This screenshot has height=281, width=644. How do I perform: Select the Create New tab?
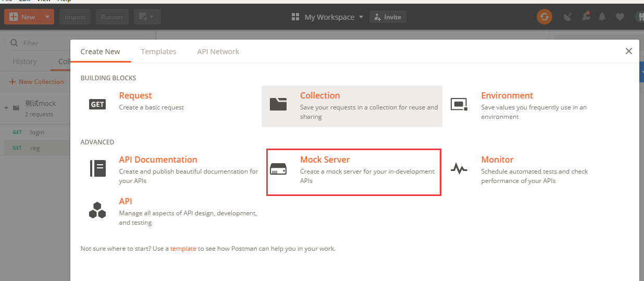[x=100, y=52]
